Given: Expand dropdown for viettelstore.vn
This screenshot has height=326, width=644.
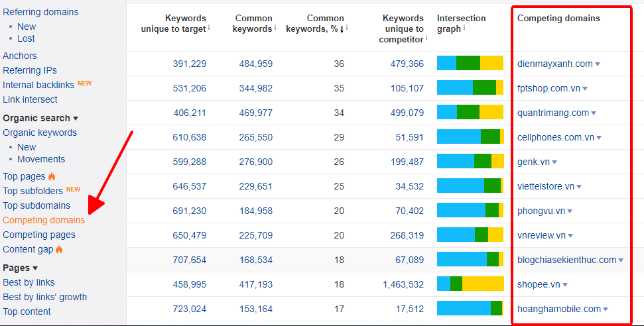Looking at the screenshot, I should (579, 188).
